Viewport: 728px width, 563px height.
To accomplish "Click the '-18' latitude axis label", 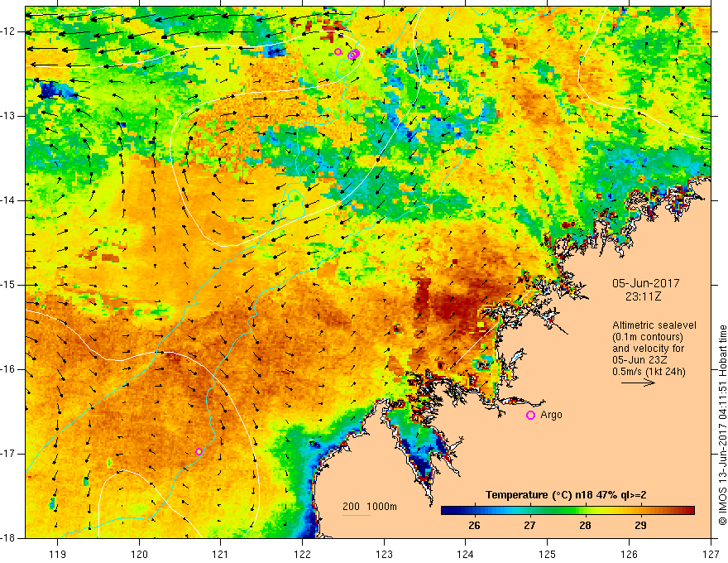I will point(9,538).
